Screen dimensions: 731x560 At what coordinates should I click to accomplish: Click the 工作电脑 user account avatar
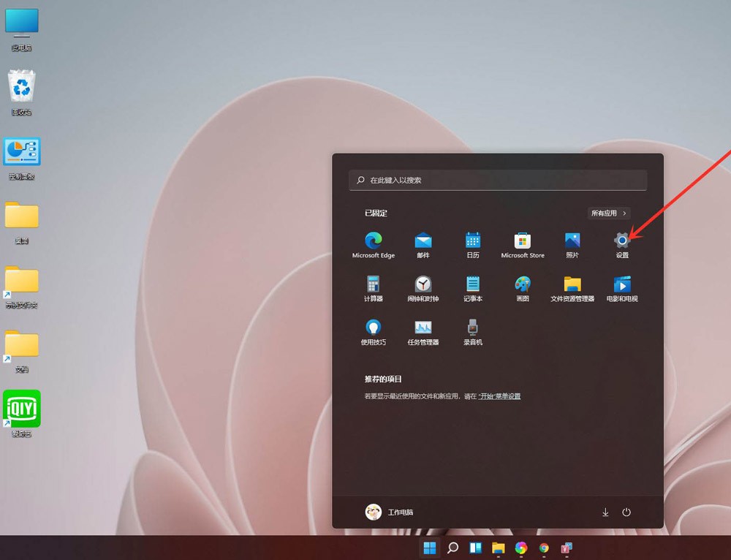(x=373, y=512)
